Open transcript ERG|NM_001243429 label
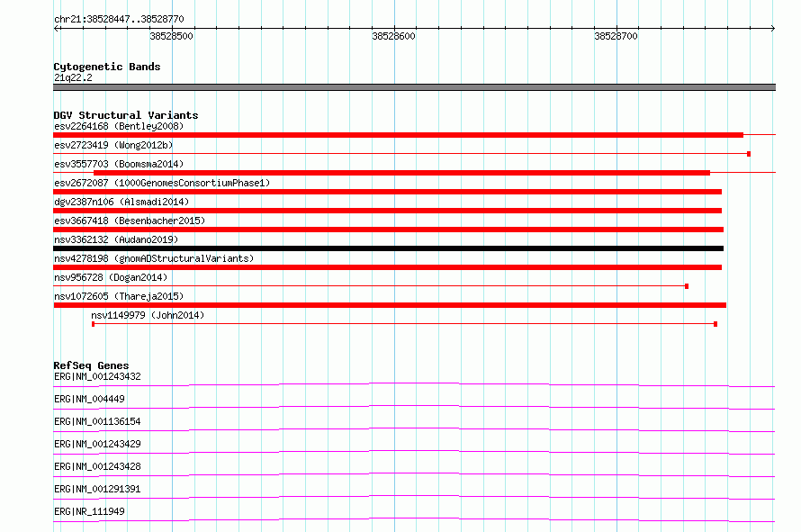 point(97,444)
